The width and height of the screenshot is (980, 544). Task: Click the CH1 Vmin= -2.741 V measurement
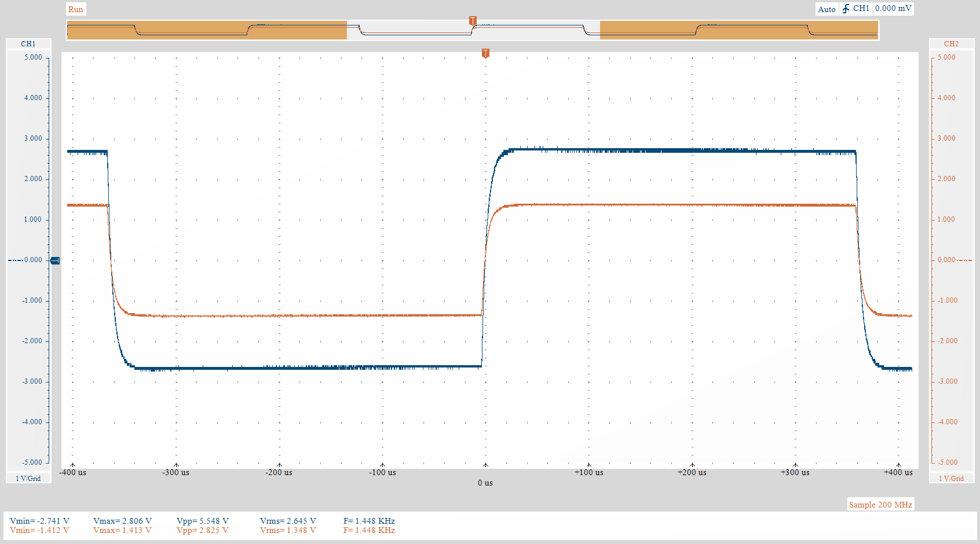click(39, 521)
